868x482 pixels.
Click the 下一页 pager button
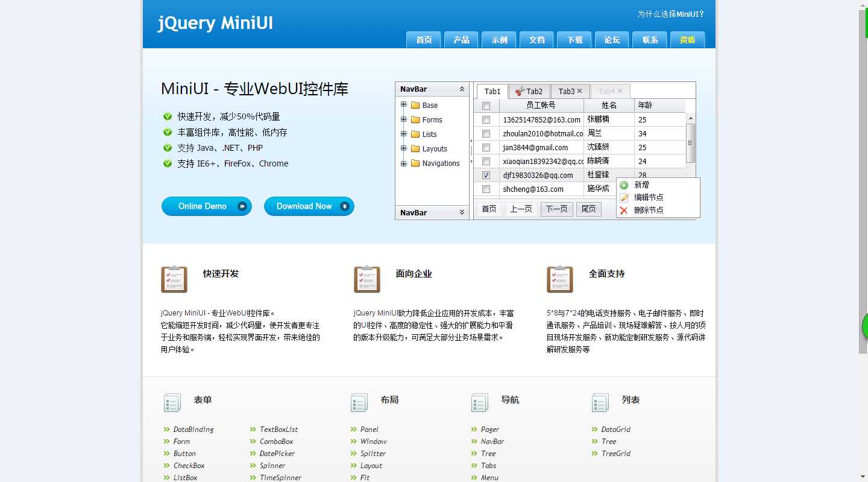point(556,209)
